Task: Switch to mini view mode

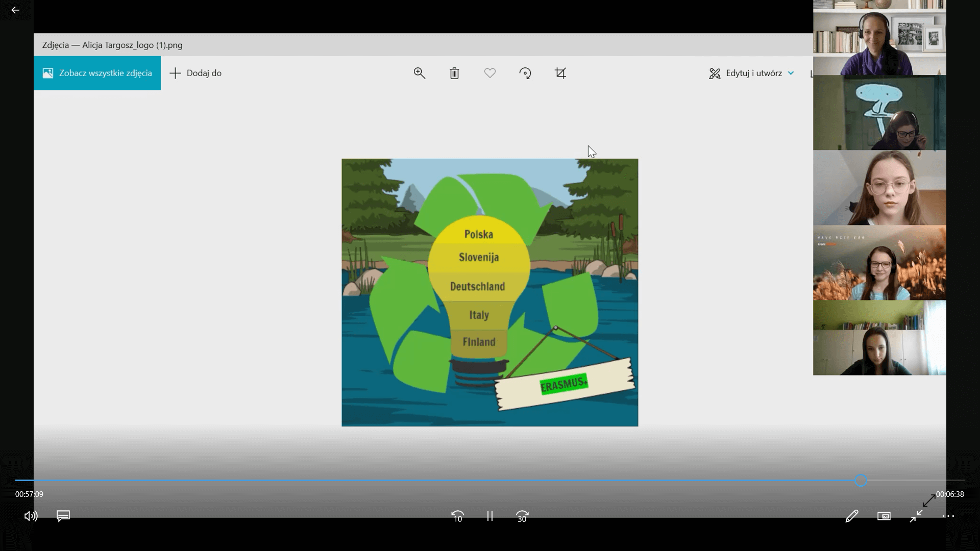Action: click(x=884, y=516)
